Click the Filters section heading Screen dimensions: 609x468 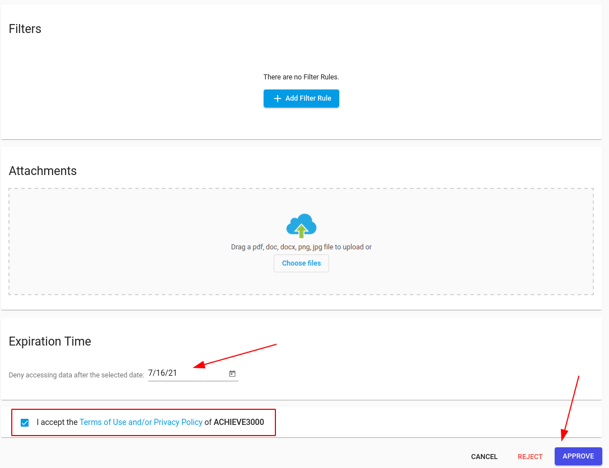click(x=25, y=29)
